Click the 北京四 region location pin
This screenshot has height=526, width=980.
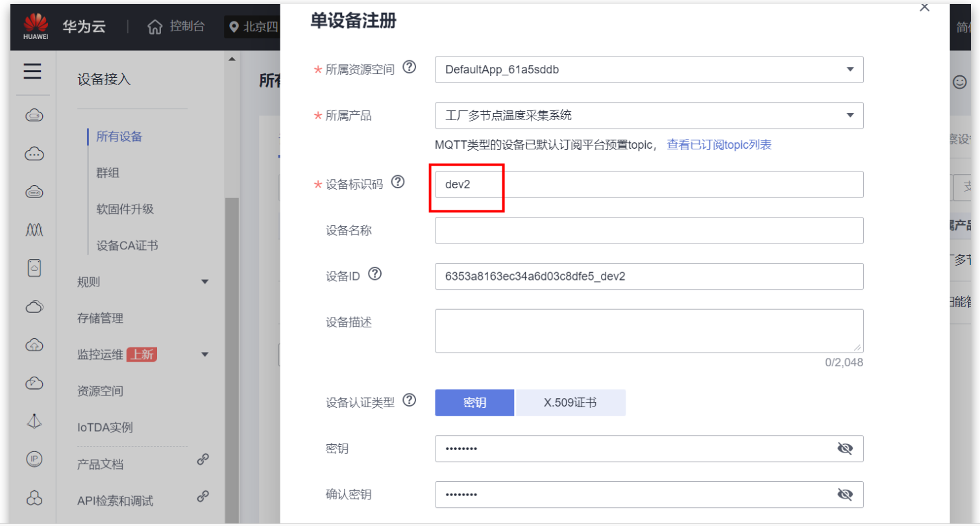234,27
